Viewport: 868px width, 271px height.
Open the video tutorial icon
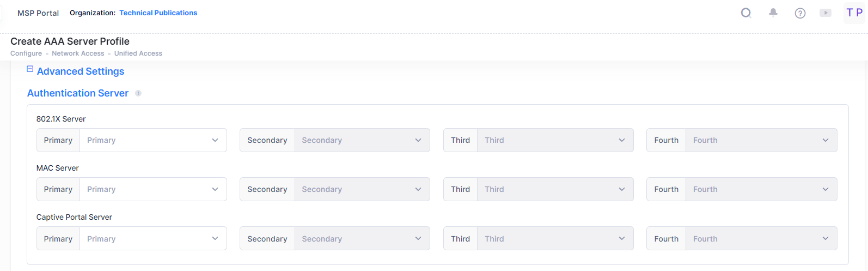826,13
